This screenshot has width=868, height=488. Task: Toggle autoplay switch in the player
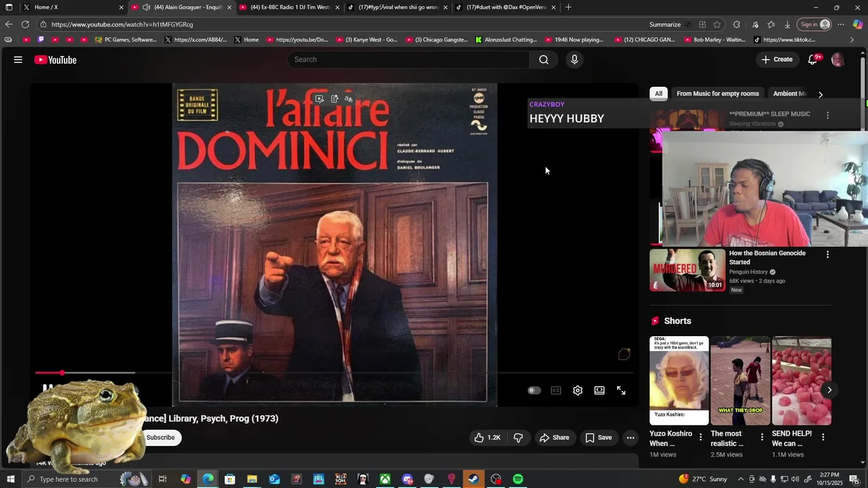tap(534, 390)
